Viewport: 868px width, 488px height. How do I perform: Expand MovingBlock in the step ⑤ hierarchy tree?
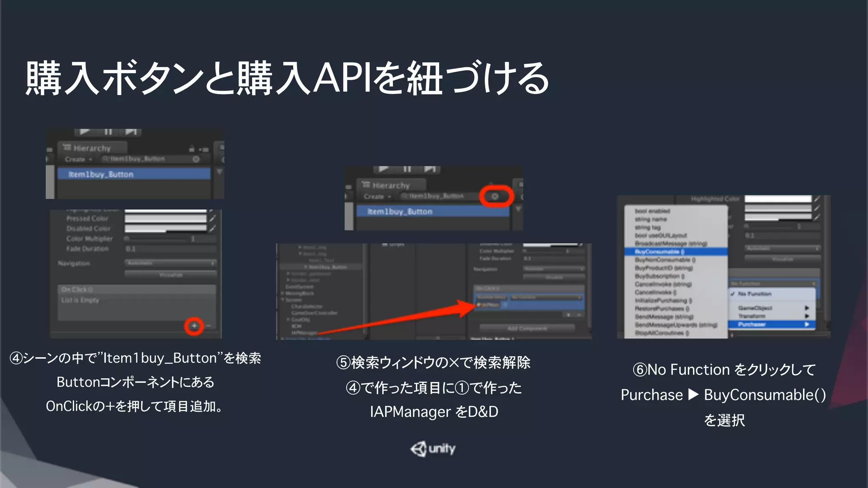283,293
